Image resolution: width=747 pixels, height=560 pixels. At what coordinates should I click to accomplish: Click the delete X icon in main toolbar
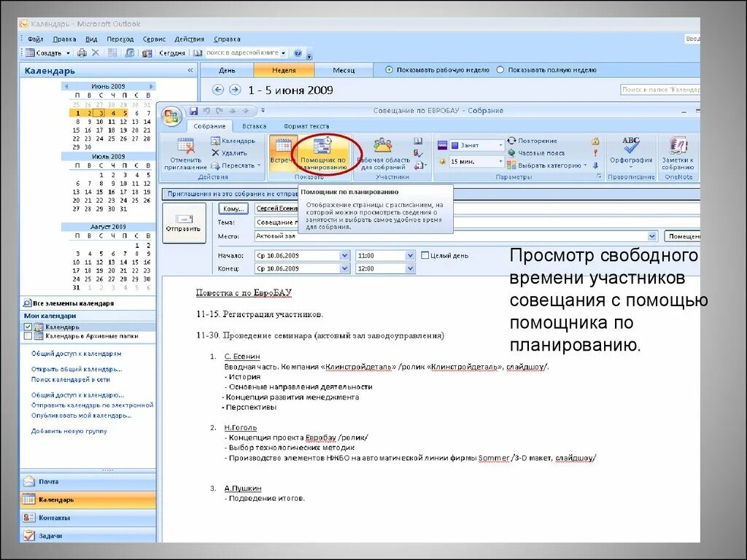(x=96, y=52)
